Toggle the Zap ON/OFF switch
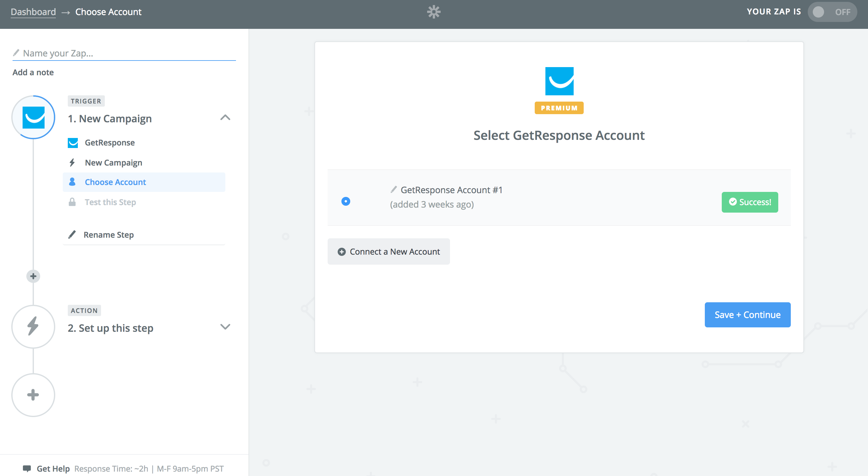This screenshot has height=476, width=868. [x=832, y=12]
